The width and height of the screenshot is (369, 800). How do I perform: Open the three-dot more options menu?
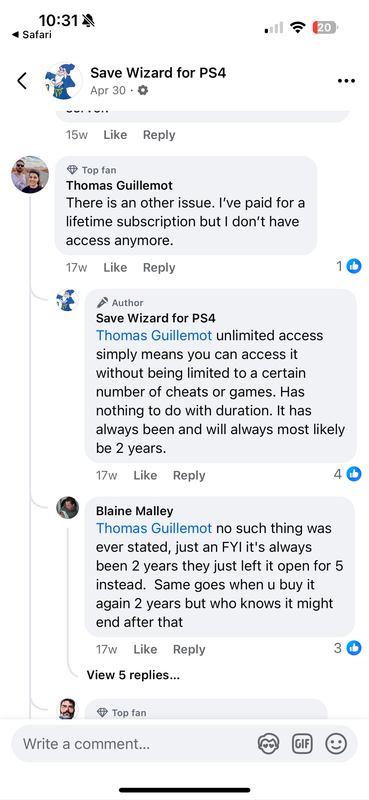click(346, 81)
